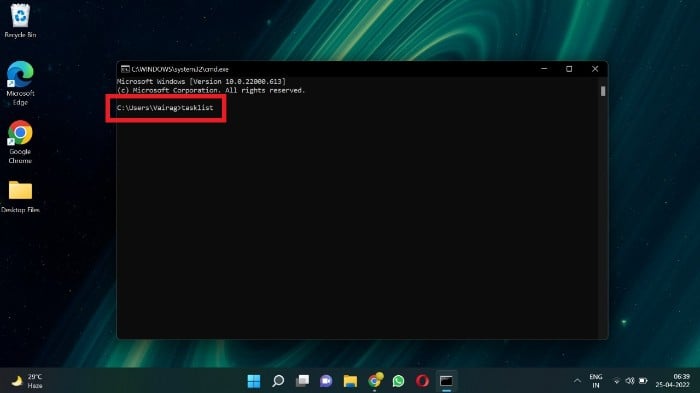Click the Microsoft Corporation copyright line

(x=211, y=90)
